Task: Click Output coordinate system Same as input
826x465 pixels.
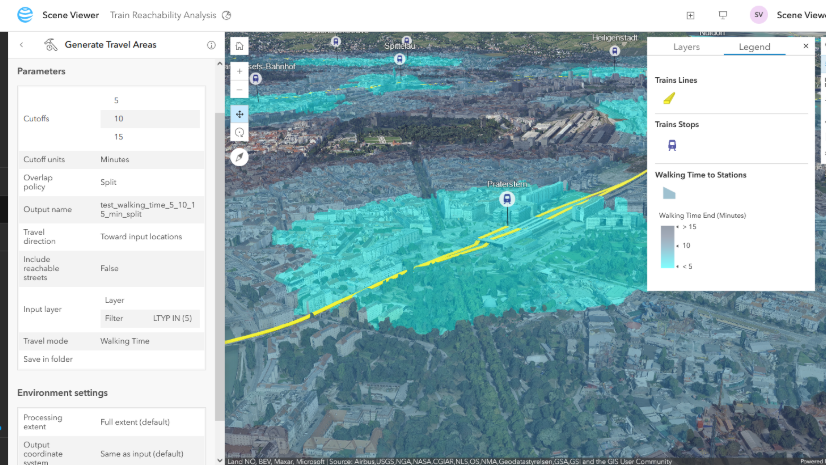Action: (x=142, y=454)
